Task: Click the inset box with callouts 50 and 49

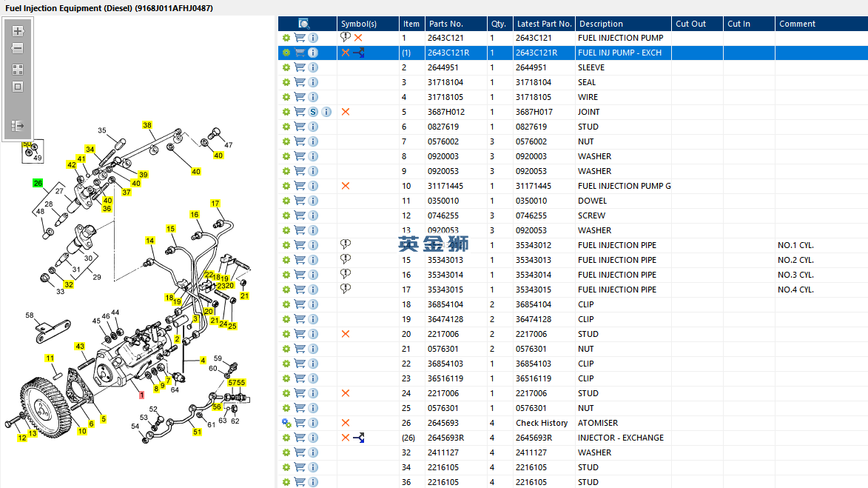Action: [33, 151]
